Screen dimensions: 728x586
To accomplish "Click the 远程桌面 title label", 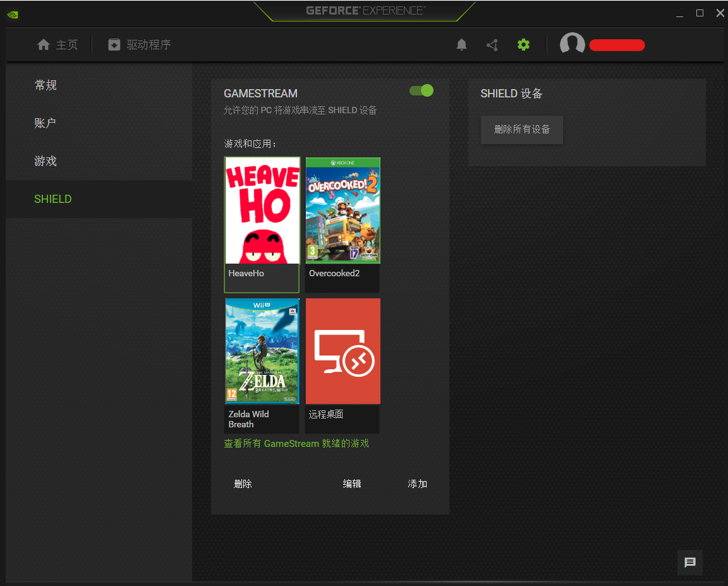I will [x=326, y=414].
